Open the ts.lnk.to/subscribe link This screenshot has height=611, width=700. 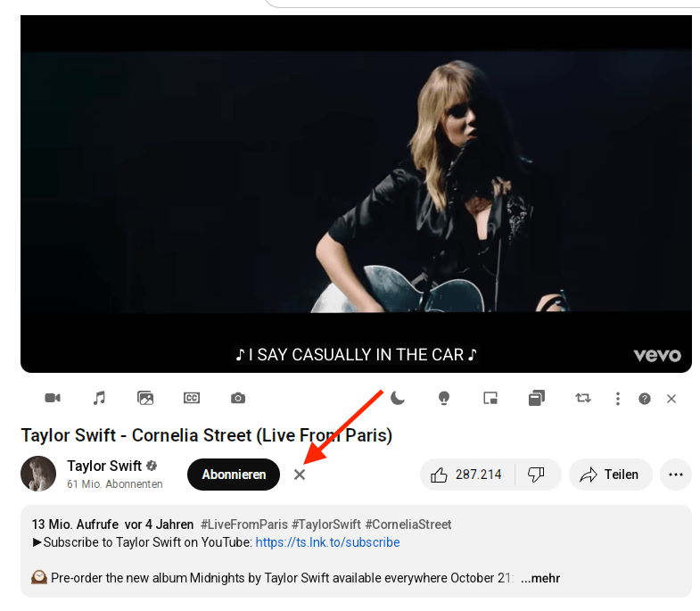point(327,542)
